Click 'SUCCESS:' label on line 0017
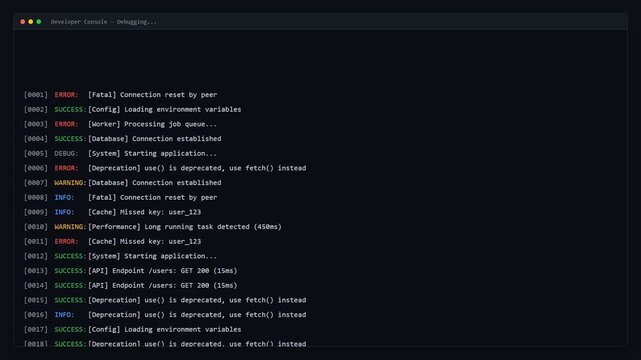Screen dimensions: 641x360 [x=70, y=330]
